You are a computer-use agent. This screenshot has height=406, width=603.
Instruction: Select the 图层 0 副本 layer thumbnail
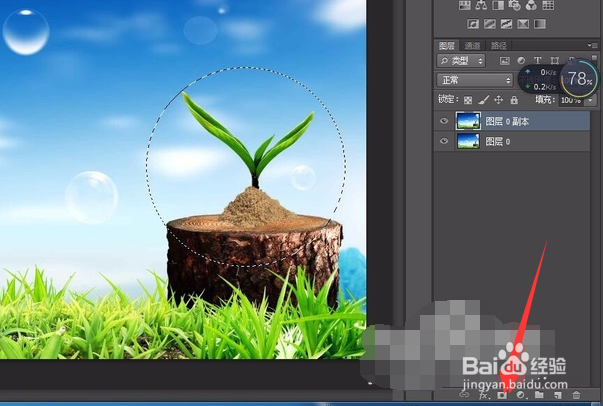[468, 121]
